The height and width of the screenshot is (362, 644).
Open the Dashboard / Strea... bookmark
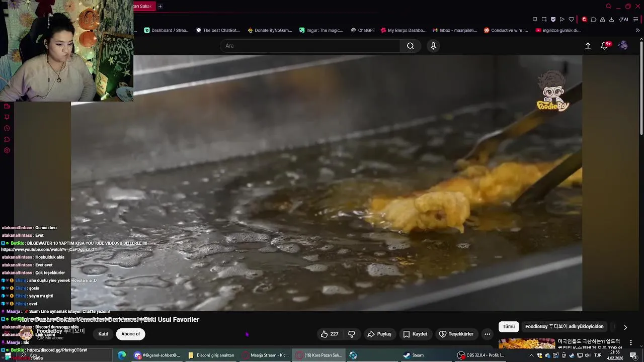[167, 30]
